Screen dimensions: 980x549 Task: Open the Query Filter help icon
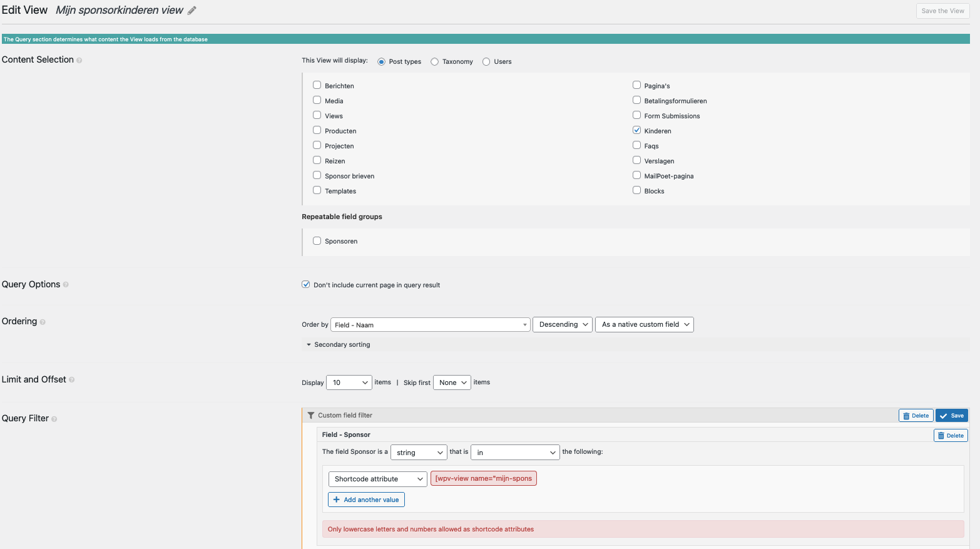tap(54, 419)
